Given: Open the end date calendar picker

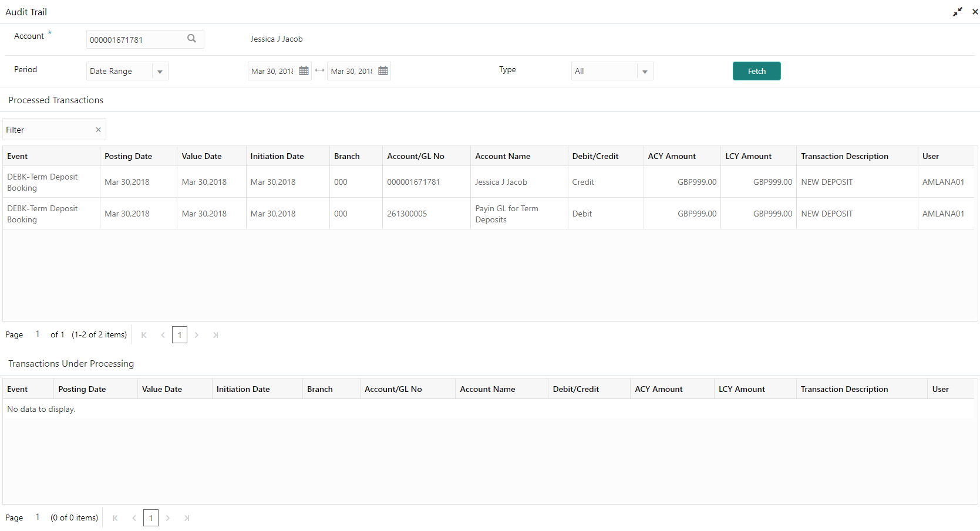Looking at the screenshot, I should click(383, 70).
